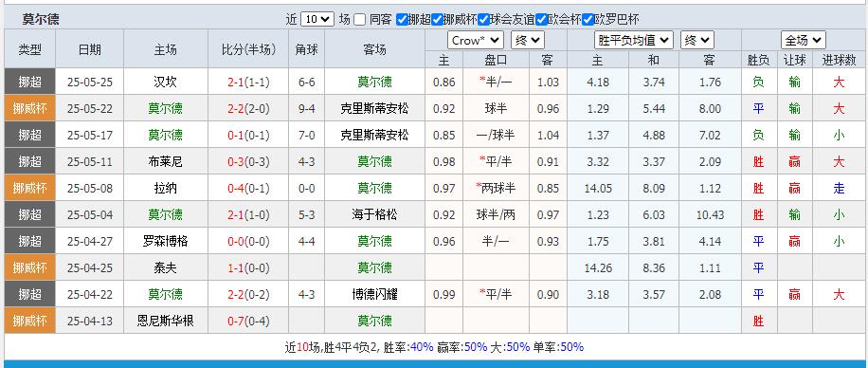Screen dimensions: 868x368
Task: Click the 日期 column header
Action: [90, 49]
